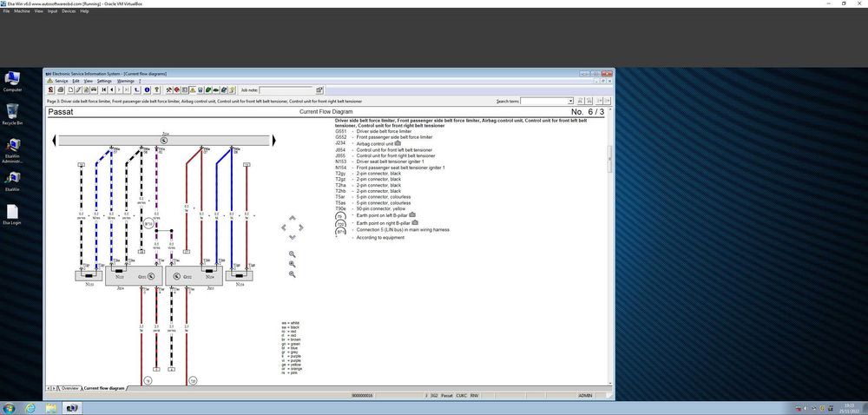
Task: Pan diagram left with arrow icon
Action: click(284, 227)
